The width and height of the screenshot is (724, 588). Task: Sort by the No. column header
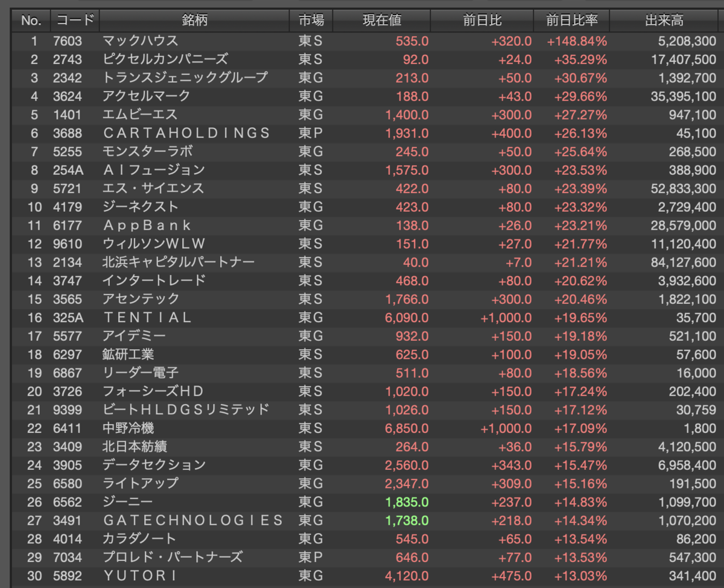31,21
